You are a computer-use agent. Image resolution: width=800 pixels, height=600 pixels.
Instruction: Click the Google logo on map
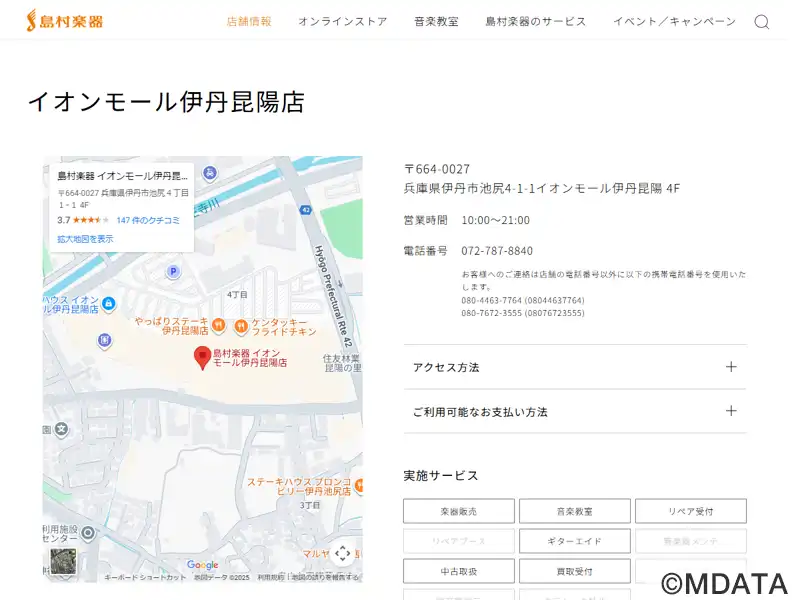tap(203, 564)
